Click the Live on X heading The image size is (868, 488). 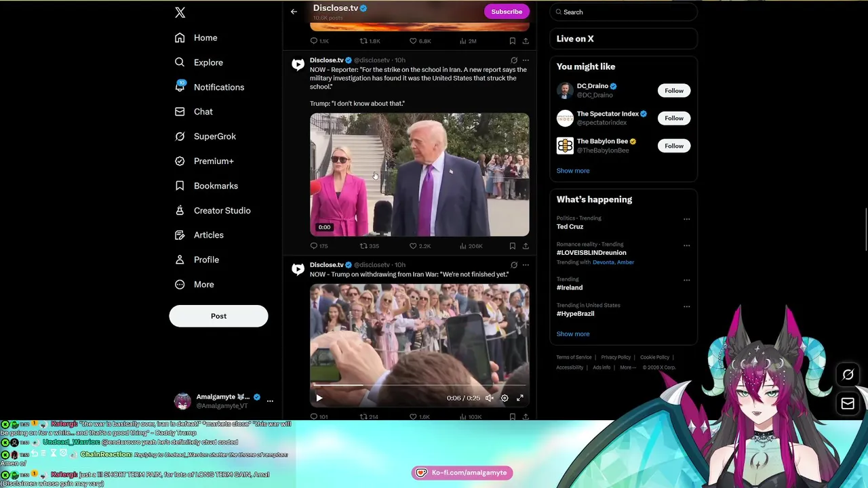coord(575,39)
